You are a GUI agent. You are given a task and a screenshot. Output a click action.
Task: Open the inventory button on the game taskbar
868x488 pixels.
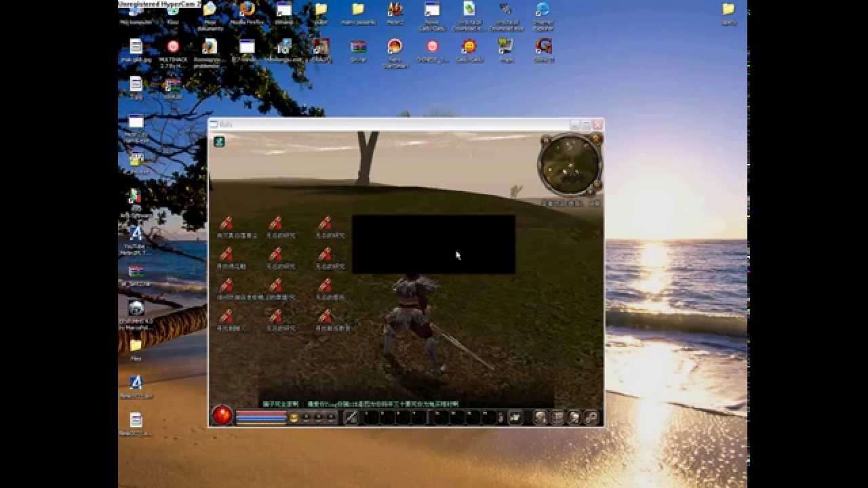click(x=557, y=418)
